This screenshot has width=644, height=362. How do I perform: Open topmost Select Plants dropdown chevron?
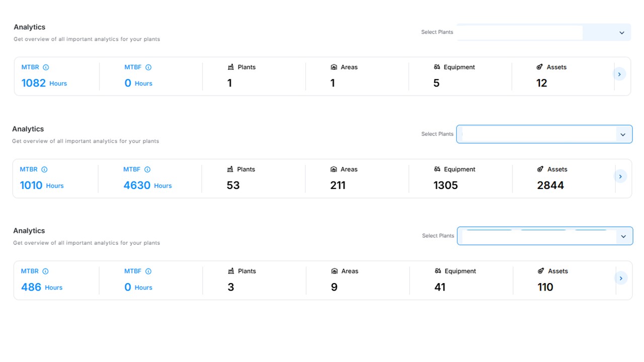622,33
